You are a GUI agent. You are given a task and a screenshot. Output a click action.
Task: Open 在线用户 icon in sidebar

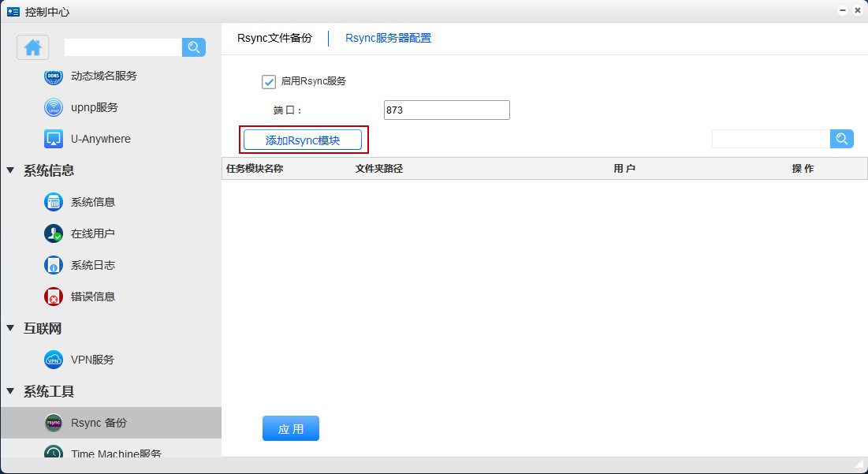click(x=54, y=233)
